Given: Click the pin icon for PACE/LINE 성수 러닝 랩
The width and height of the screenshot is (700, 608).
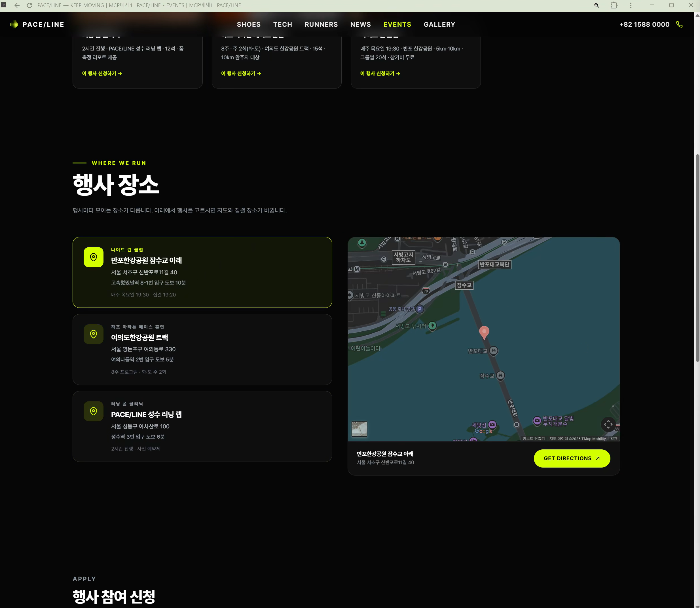Looking at the screenshot, I should pyautogui.click(x=94, y=411).
